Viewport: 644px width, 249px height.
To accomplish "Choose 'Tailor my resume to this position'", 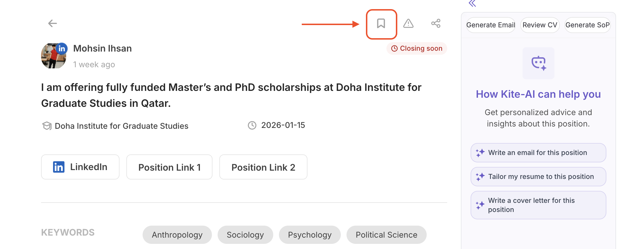I will click(538, 177).
